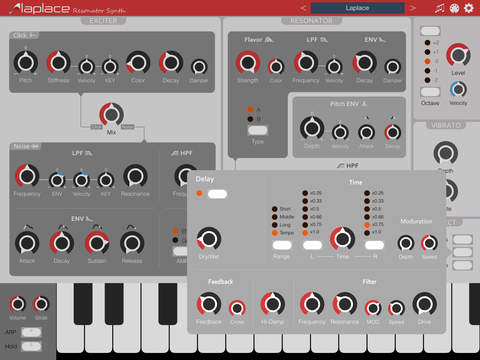The width and height of the screenshot is (480, 360).
Task: Toggle the Delay on/off button
Action: (217, 194)
